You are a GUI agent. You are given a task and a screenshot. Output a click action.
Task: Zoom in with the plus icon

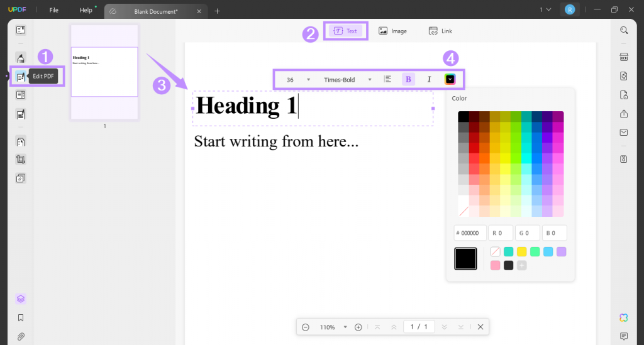pos(358,327)
